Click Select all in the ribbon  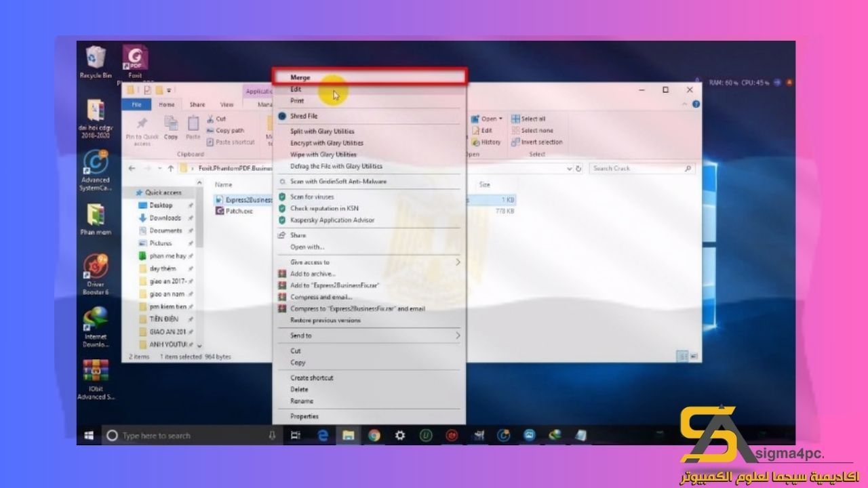(528, 119)
